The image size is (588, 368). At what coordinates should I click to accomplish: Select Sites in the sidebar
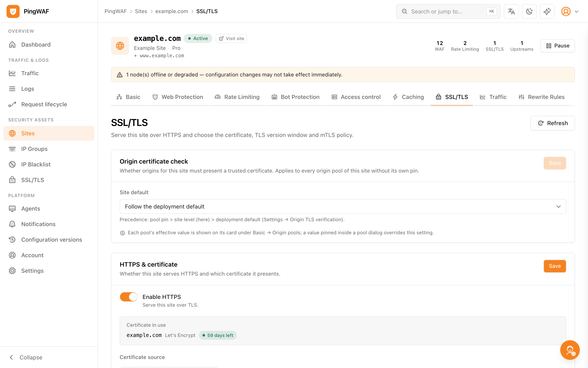[49, 133]
